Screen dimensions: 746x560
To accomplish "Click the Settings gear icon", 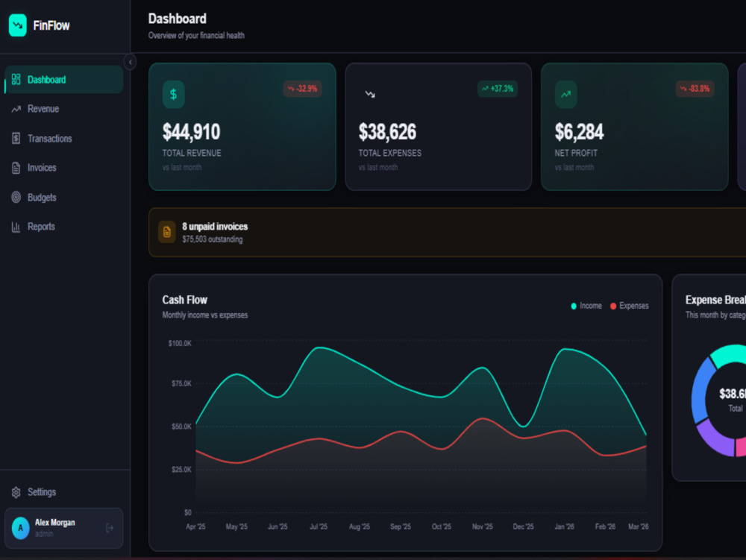I will tap(16, 492).
